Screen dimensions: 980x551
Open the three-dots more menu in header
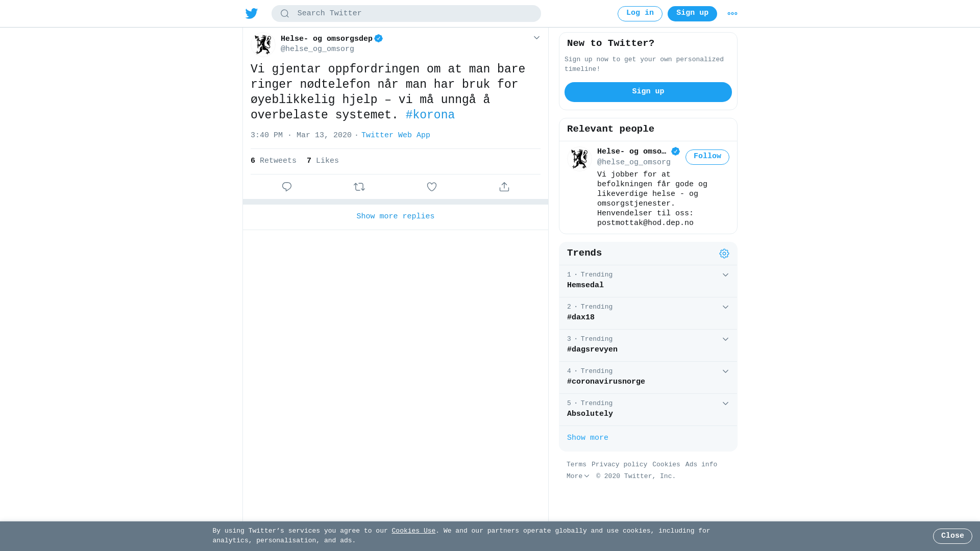click(x=732, y=14)
